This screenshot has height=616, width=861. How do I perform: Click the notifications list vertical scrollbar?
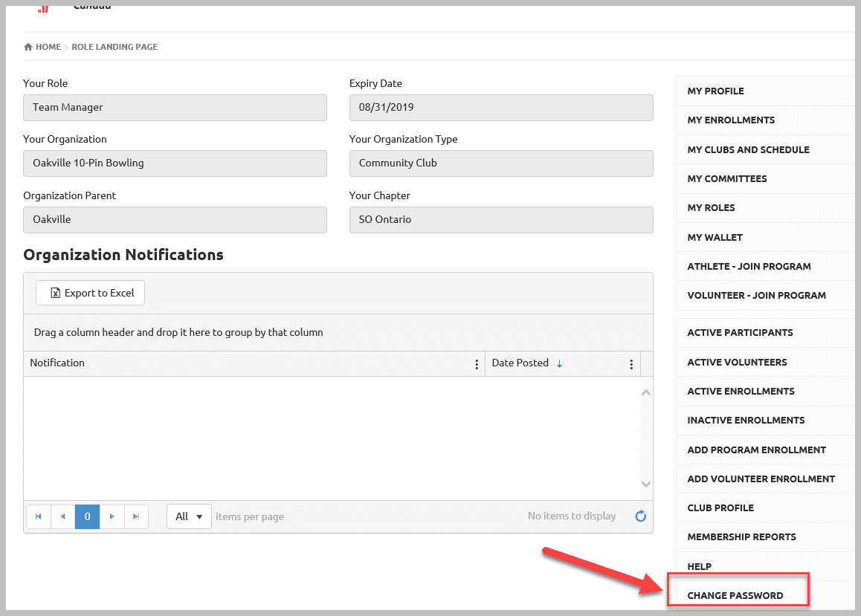tap(645, 438)
